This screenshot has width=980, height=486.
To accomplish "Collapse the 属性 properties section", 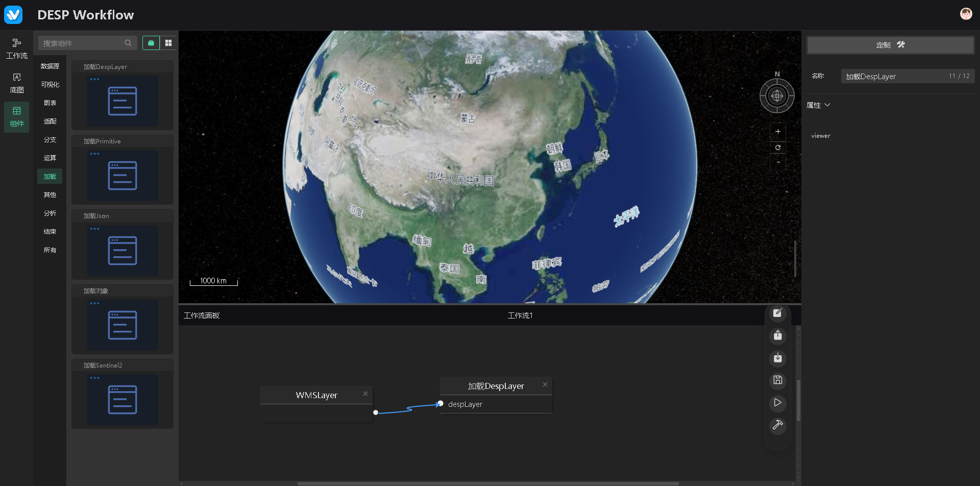I will (x=819, y=105).
